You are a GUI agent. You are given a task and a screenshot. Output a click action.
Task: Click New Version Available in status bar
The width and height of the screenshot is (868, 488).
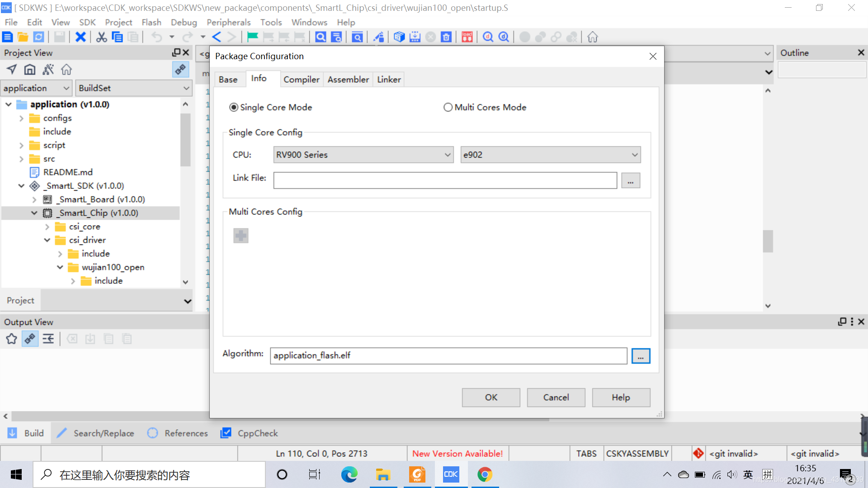pos(457,453)
